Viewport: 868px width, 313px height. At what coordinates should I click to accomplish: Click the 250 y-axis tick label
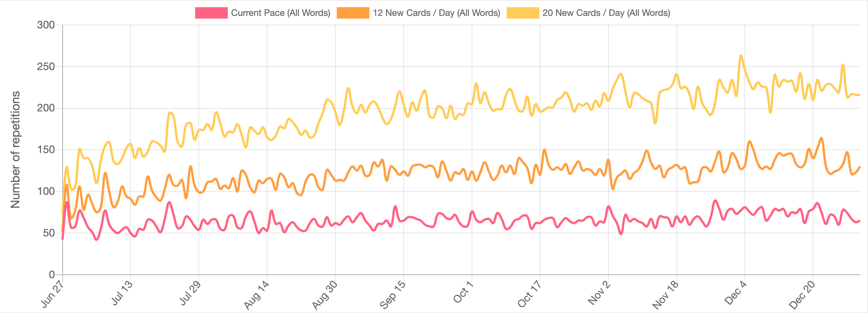pyautogui.click(x=46, y=67)
